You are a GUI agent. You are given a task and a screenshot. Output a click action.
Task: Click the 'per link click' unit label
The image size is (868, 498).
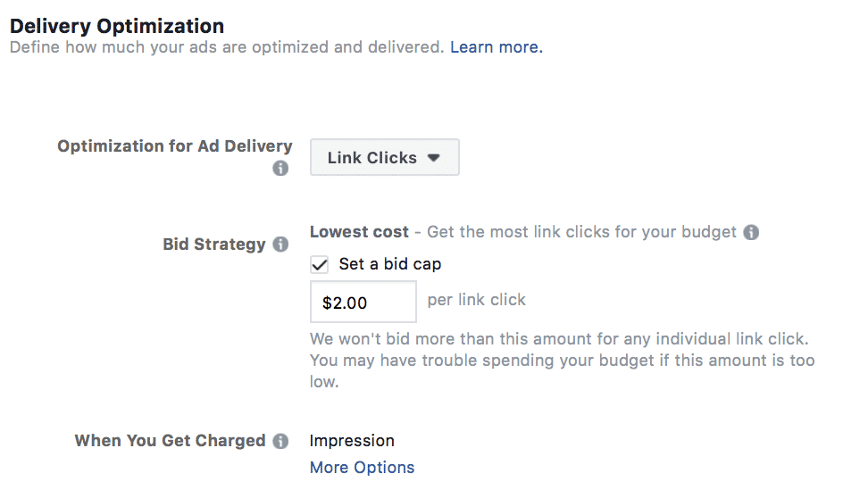[x=477, y=300]
